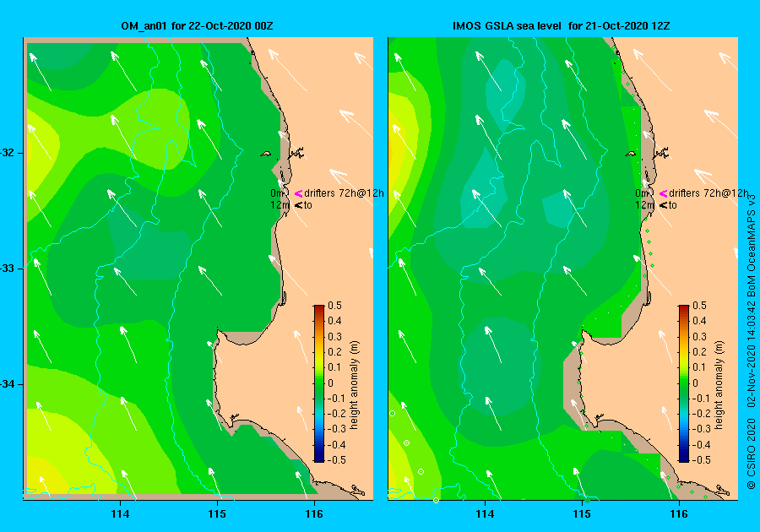Image resolution: width=760 pixels, height=532 pixels.
Task: Click the 0.3 tick on OM_an01 color bar
Action: click(335, 337)
